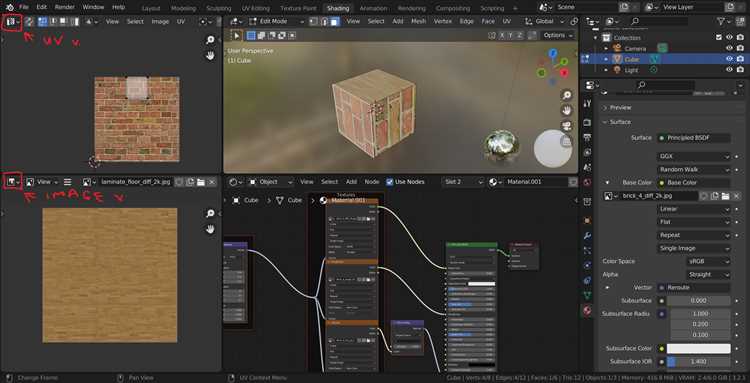This screenshot has width=750, height=383.
Task: Open Random Walk subsurface method dropdown
Action: click(694, 170)
